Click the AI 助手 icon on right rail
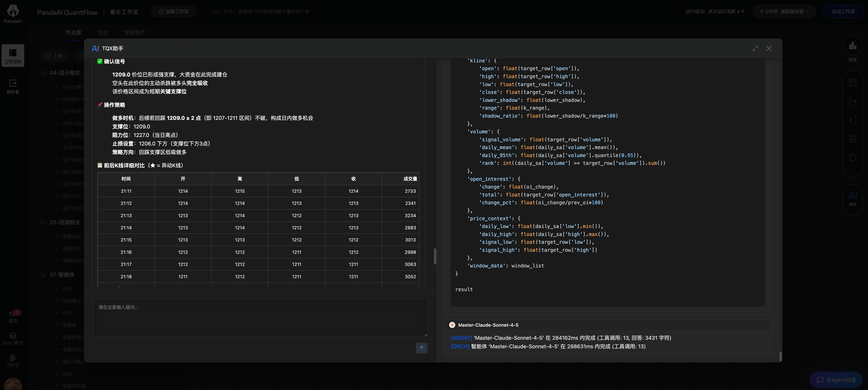The height and width of the screenshot is (390, 868). coord(852,199)
